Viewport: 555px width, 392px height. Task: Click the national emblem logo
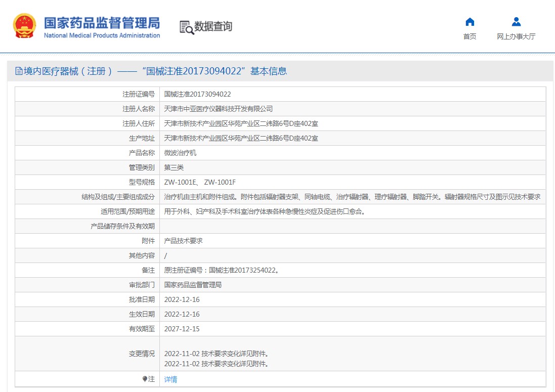[x=24, y=26]
